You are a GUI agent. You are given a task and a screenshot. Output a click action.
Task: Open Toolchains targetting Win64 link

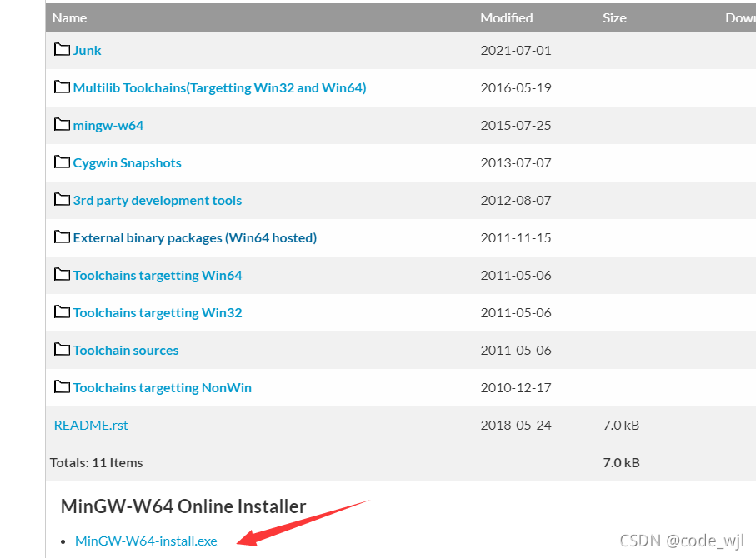[158, 276]
